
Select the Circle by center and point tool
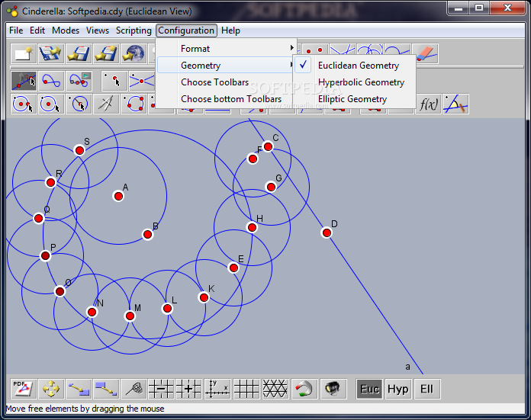24,104
